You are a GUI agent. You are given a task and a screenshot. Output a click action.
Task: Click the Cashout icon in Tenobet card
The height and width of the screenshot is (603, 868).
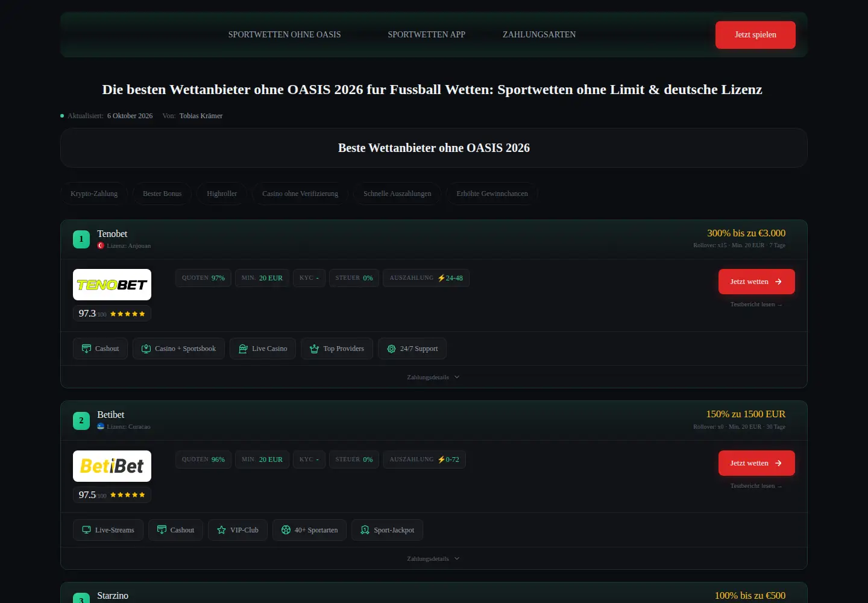click(x=86, y=349)
